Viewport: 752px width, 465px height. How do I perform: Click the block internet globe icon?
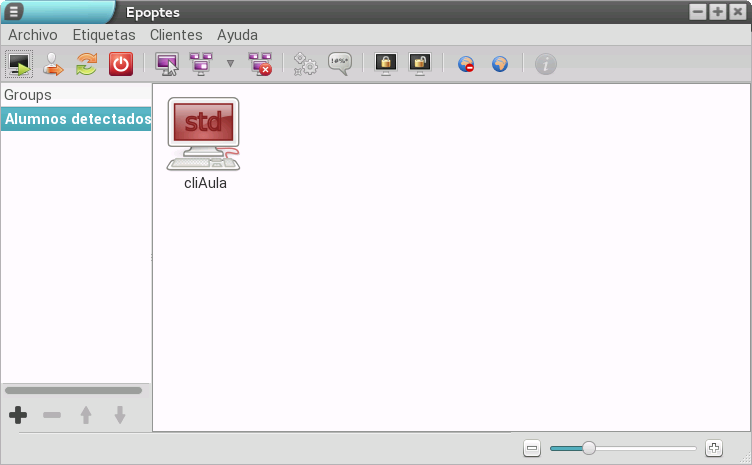tap(466, 65)
